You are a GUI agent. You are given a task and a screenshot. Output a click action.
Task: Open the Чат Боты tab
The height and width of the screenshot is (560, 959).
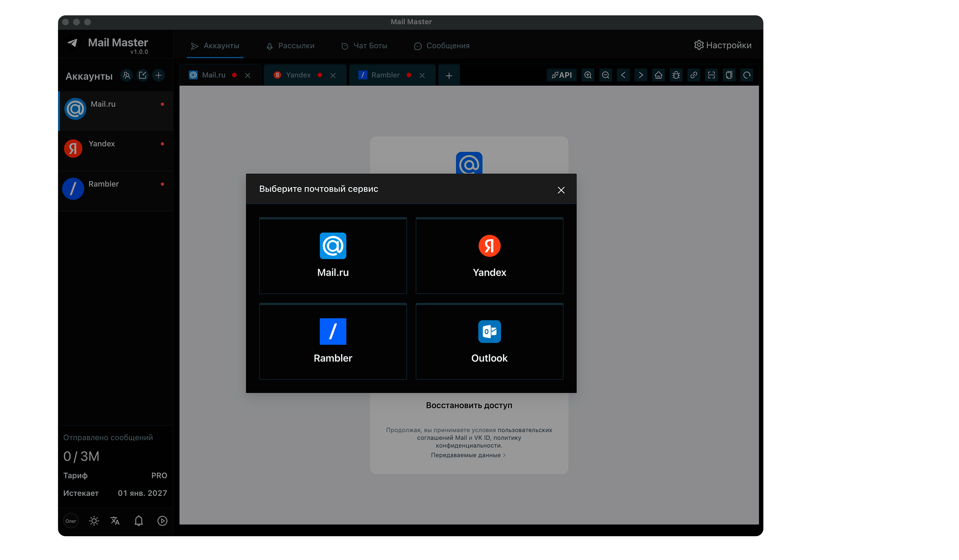(364, 46)
